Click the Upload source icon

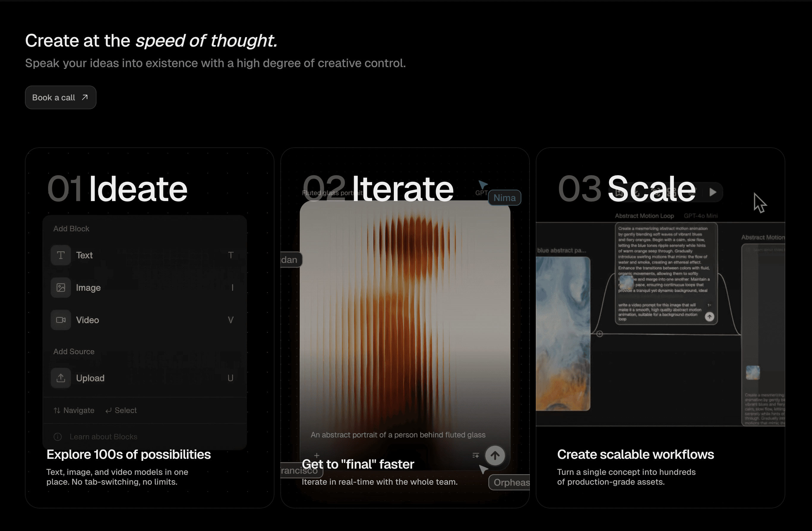click(61, 378)
